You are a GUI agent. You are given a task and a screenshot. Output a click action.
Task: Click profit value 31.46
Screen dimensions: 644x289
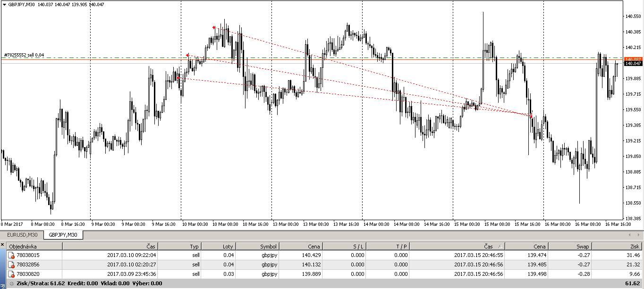coord(633,255)
